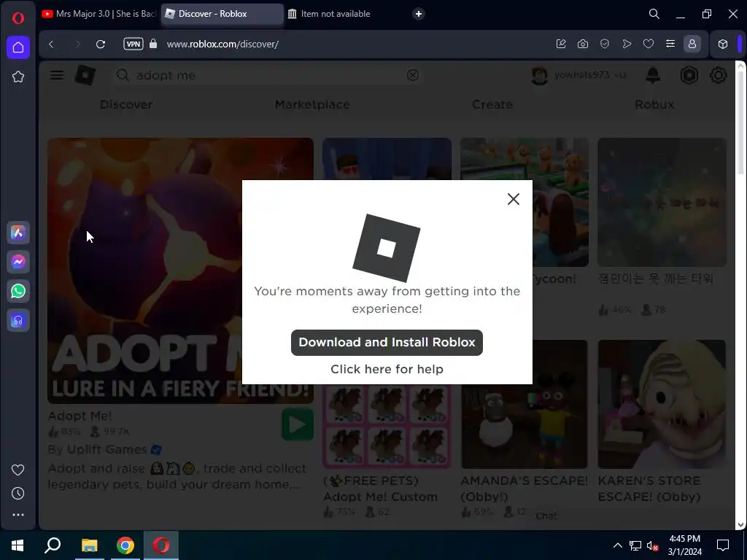
Task: Open WhatsApp in the Opera sidebar
Action: coord(18,291)
